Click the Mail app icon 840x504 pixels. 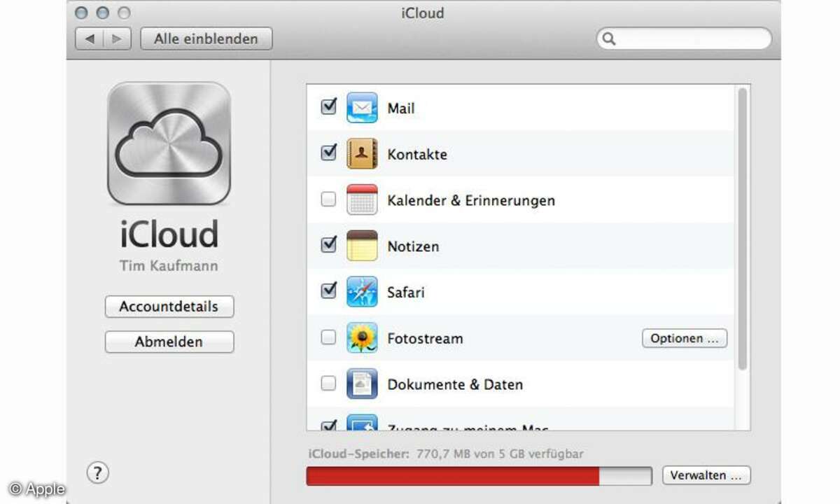pyautogui.click(x=362, y=108)
